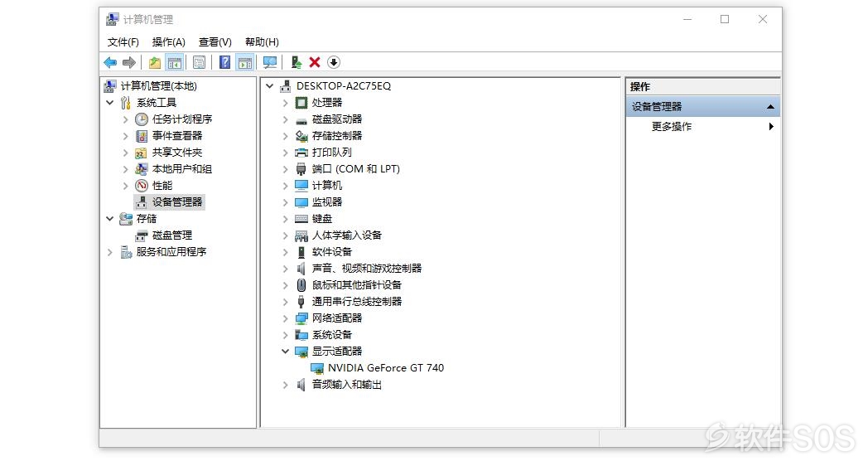This screenshot has width=868, height=461.
Task: Expand the 任务计划程序 node
Action: click(x=125, y=119)
